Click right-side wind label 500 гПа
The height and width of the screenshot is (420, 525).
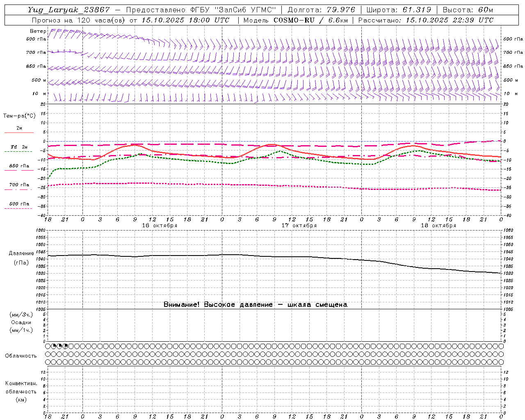click(x=513, y=39)
